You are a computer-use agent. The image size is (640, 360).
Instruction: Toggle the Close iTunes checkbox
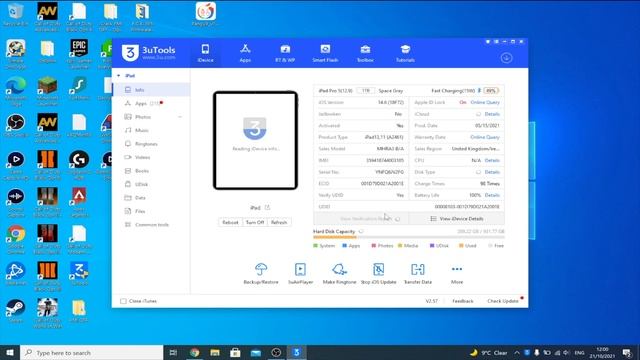123,301
